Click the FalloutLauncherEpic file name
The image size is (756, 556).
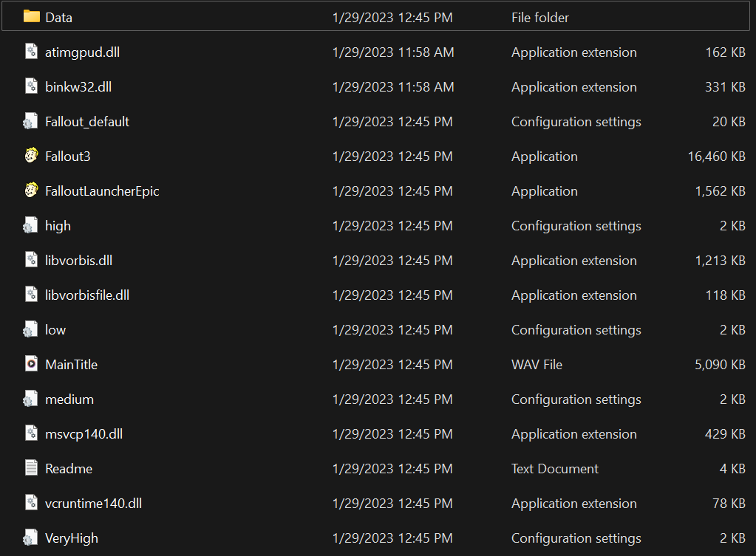102,191
